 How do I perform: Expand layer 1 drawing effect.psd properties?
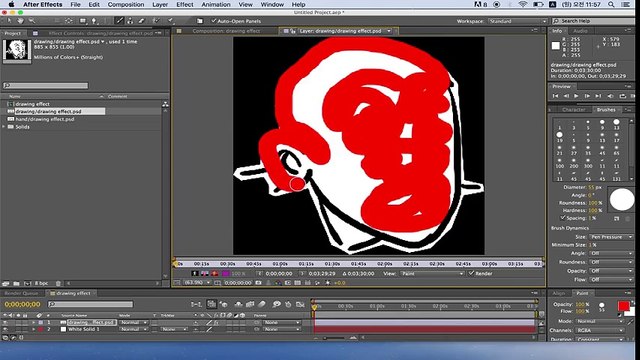33,322
